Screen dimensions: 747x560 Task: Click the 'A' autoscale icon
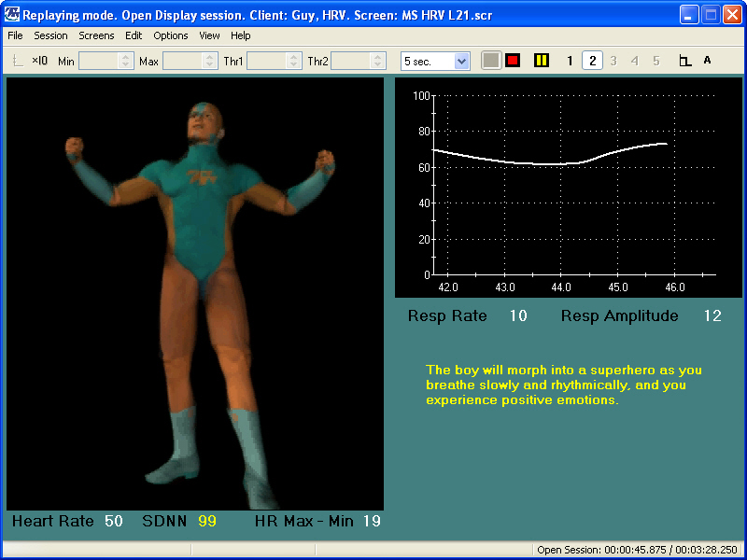coord(707,61)
